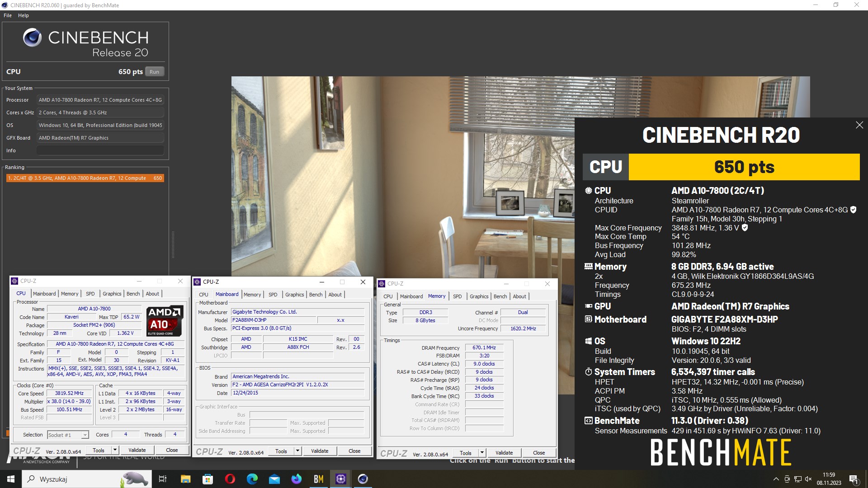The height and width of the screenshot is (488, 868).
Task: Switch to CPU-Z app in taskbar
Action: [341, 479]
